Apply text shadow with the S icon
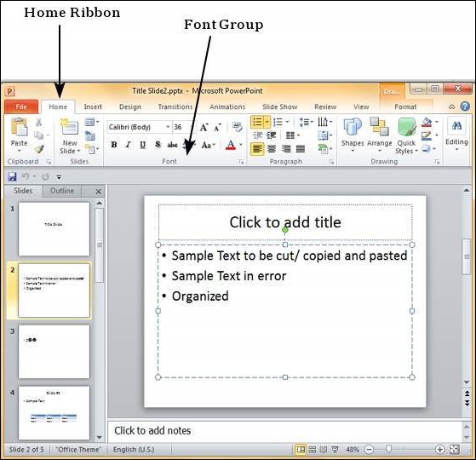The height and width of the screenshot is (460, 476). (x=158, y=145)
